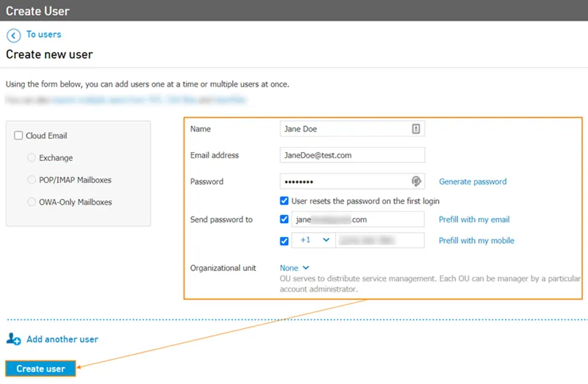
Task: Click the Add another user link
Action: tap(62, 339)
